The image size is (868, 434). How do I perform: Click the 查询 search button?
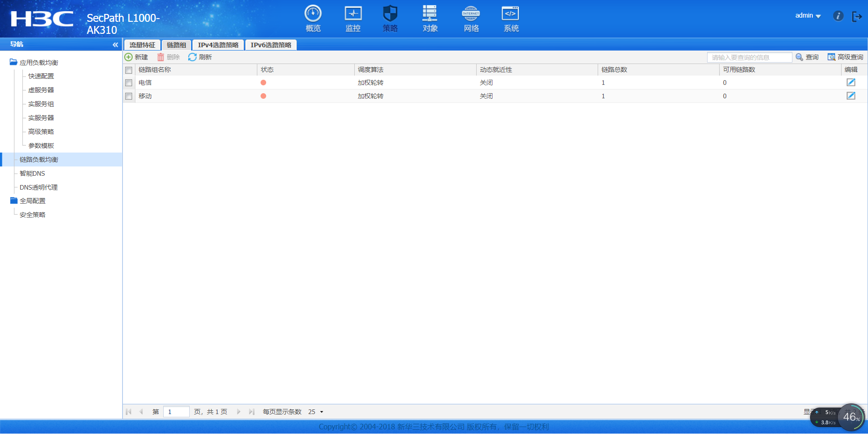point(807,57)
